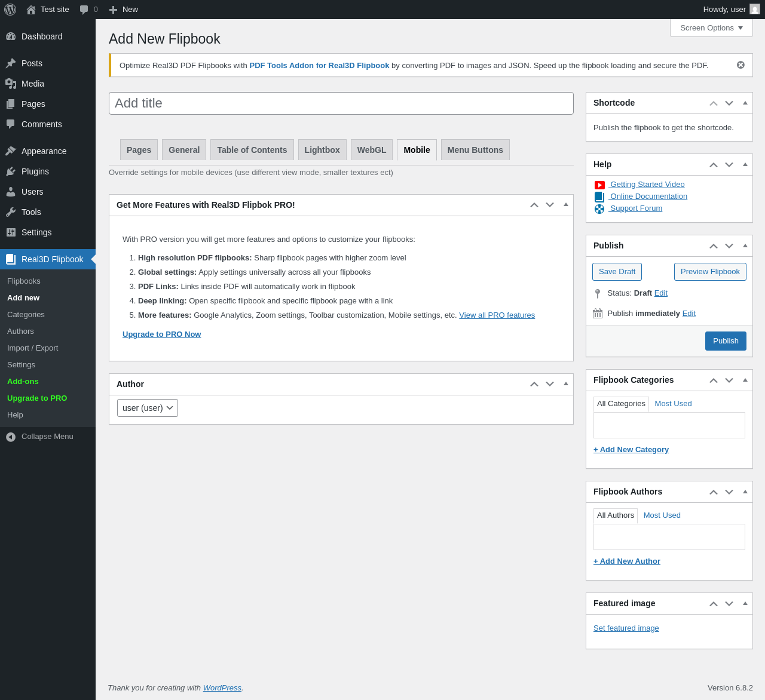Image resolution: width=765 pixels, height=700 pixels.
Task: Click the Getting Started Video link
Action: (x=647, y=185)
